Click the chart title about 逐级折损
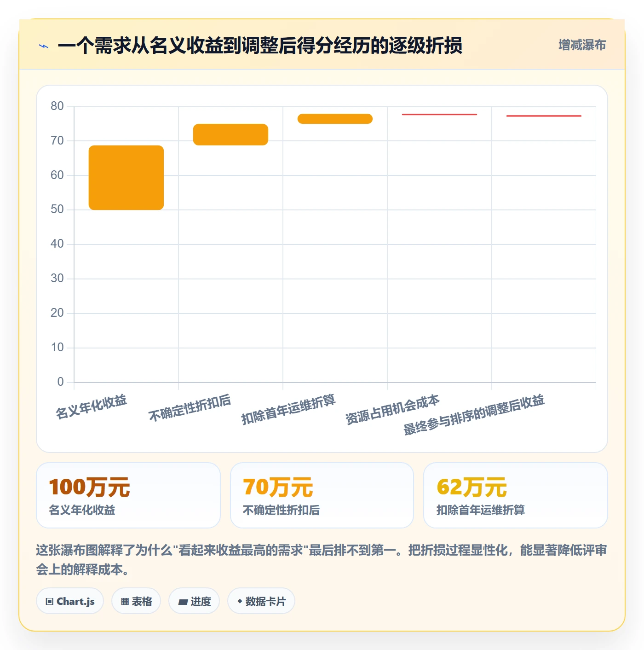 [x=259, y=46]
